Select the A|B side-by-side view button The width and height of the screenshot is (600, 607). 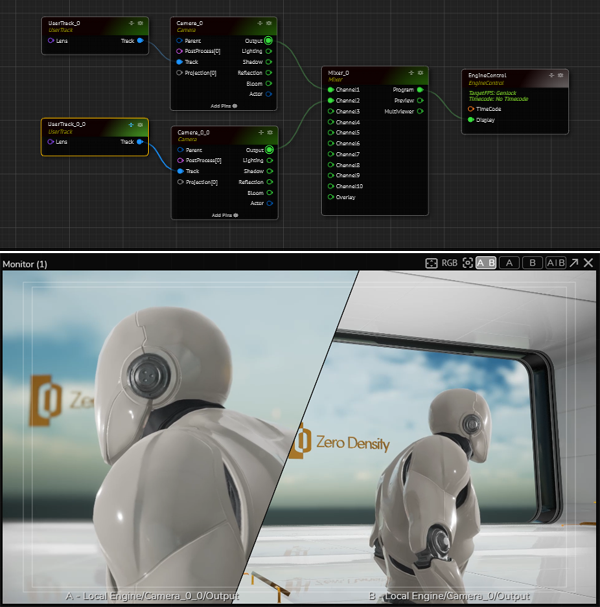click(x=556, y=263)
